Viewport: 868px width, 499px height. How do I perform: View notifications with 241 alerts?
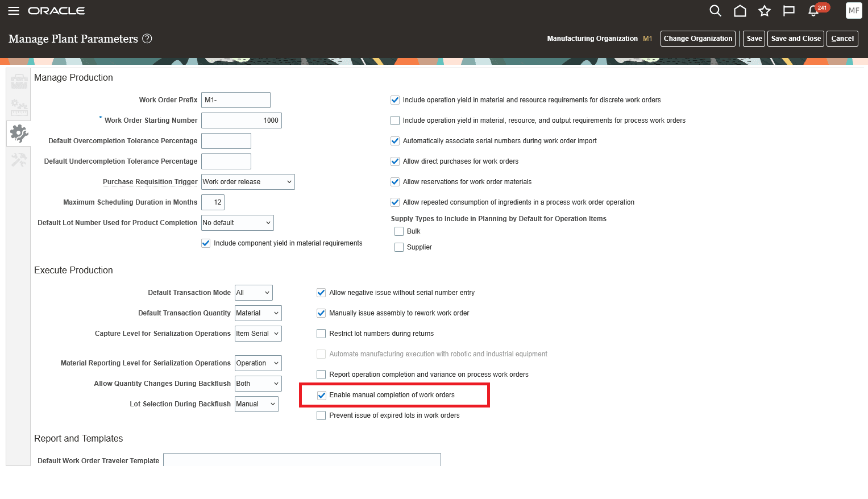coord(813,10)
